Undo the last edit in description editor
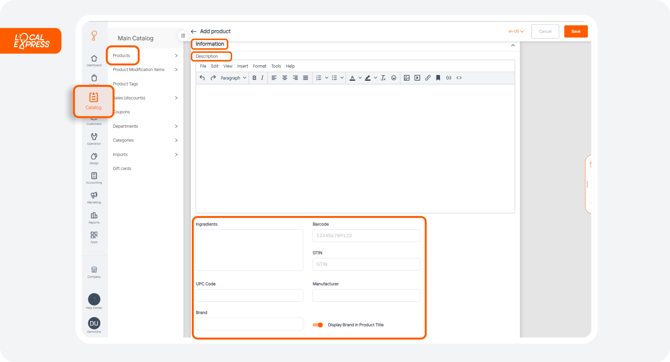The width and height of the screenshot is (670, 362). [202, 78]
